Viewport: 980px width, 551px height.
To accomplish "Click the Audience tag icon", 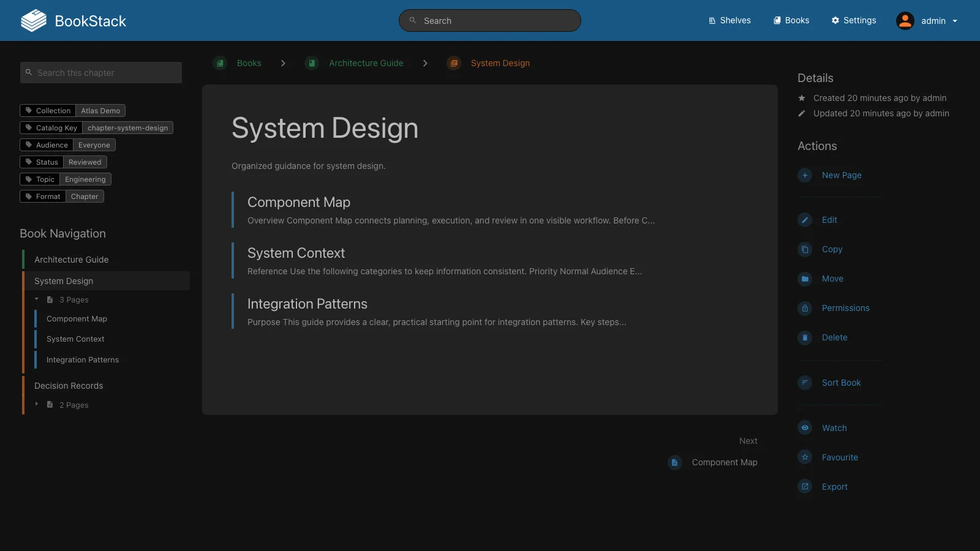I will coord(28,145).
